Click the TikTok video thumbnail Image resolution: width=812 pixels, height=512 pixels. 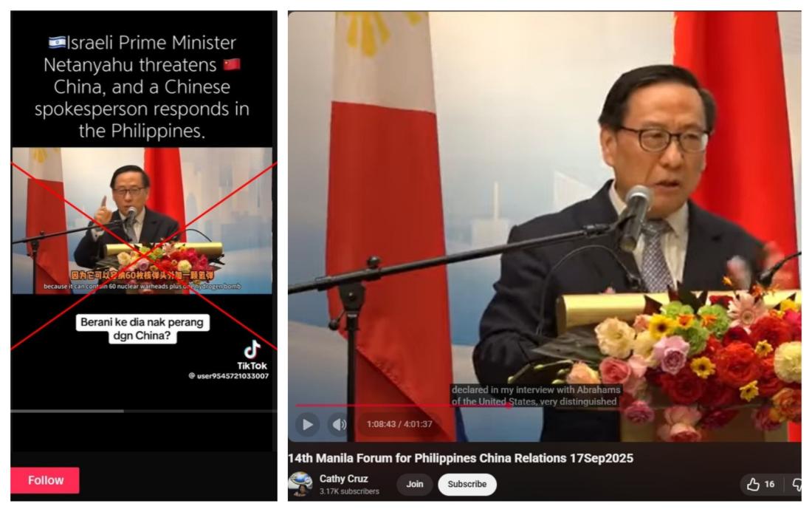click(x=142, y=221)
